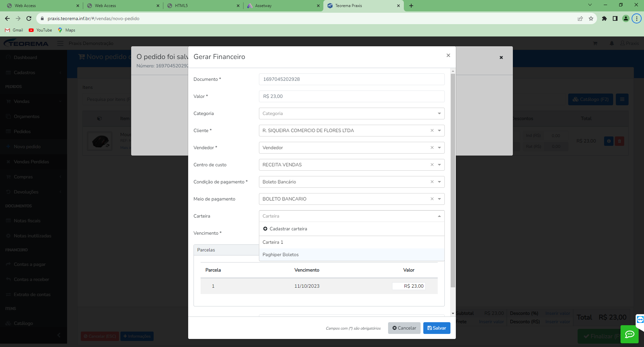Choose Cadastrar carteira option
644x347 pixels.
click(x=352, y=229)
